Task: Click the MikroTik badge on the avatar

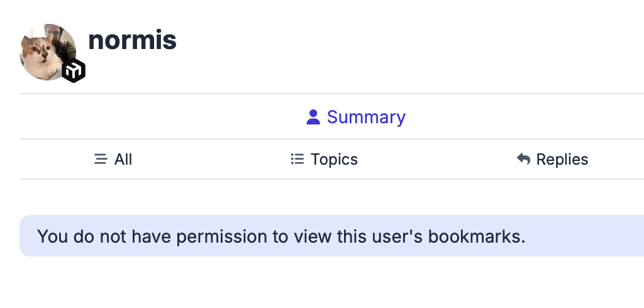Action: tap(74, 70)
